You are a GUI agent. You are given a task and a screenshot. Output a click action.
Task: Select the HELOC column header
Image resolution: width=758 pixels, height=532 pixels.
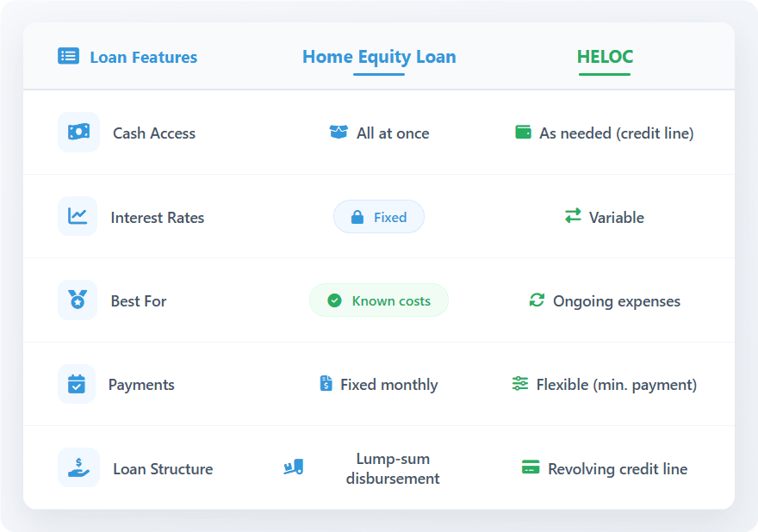[x=605, y=57]
